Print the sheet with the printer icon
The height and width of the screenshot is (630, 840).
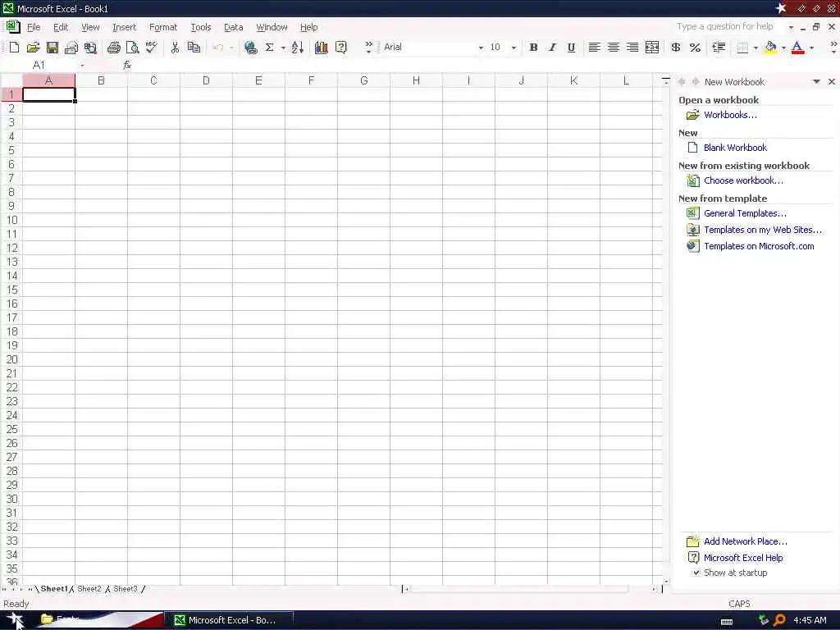click(x=113, y=47)
